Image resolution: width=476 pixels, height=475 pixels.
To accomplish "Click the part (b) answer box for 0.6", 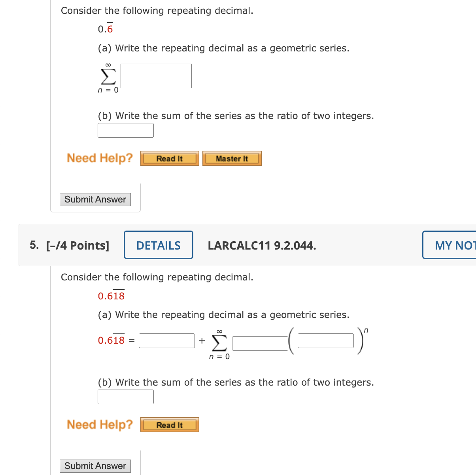I will [x=125, y=130].
